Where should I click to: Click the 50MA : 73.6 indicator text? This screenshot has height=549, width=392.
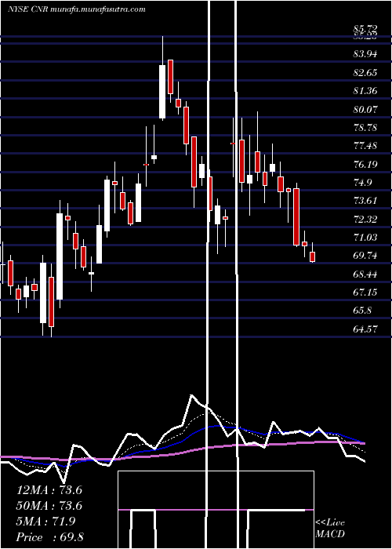pyautogui.click(x=49, y=506)
